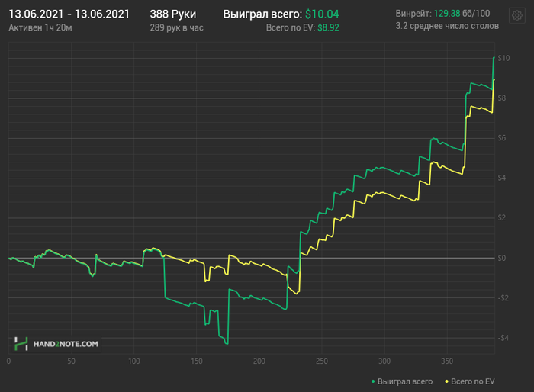
Task: Click the 50 x-axis label
Action: coord(71,361)
